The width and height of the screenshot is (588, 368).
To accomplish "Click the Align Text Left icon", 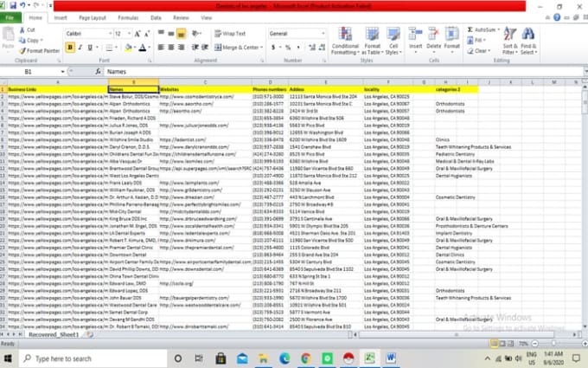I will 161,48.
